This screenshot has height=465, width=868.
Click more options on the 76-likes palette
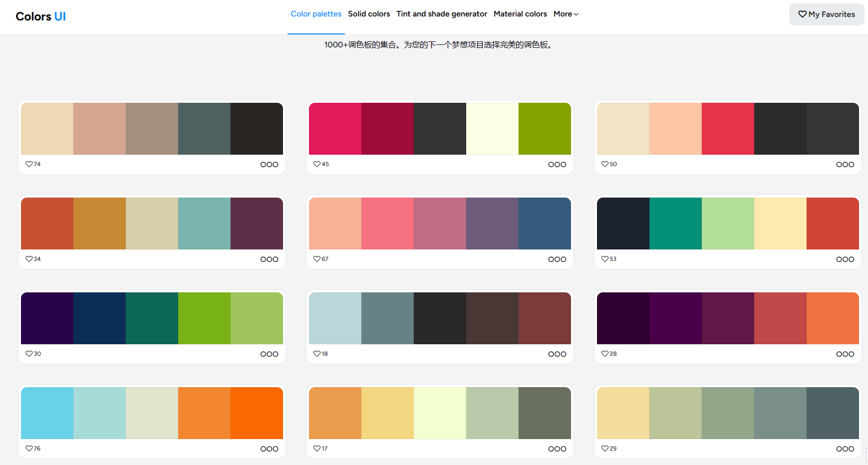click(x=269, y=449)
